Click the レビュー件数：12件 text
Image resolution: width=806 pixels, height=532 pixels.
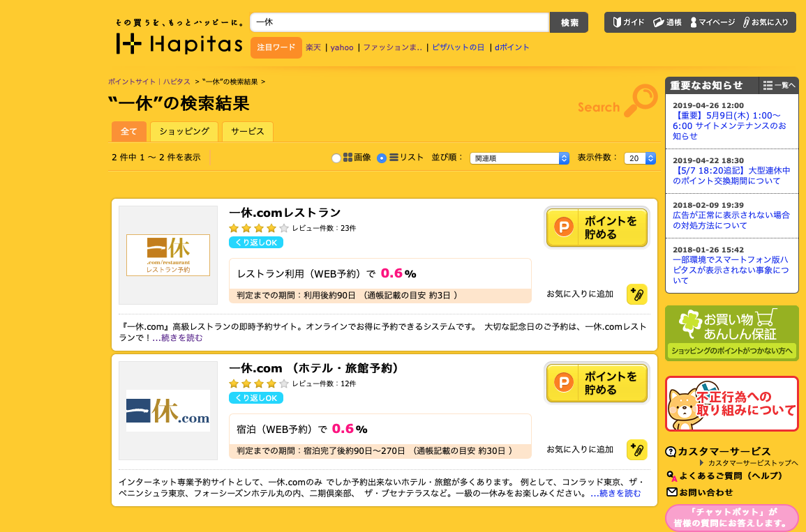324,384
